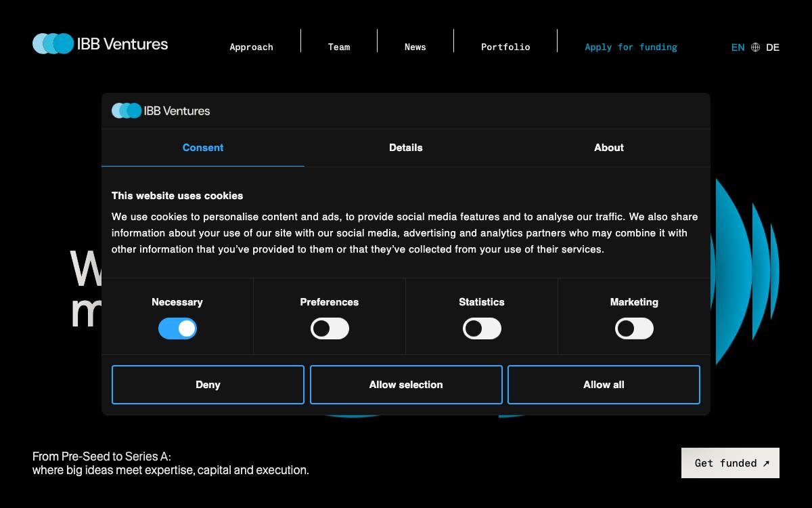Screen dimensions: 812x508
Task: Deny all cookies
Action: (x=208, y=385)
